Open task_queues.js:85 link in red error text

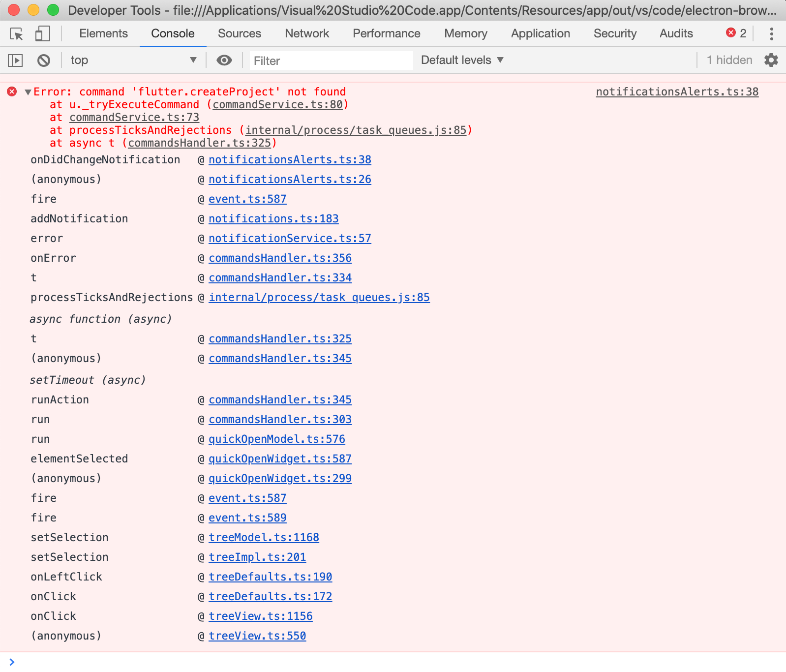pos(356,130)
